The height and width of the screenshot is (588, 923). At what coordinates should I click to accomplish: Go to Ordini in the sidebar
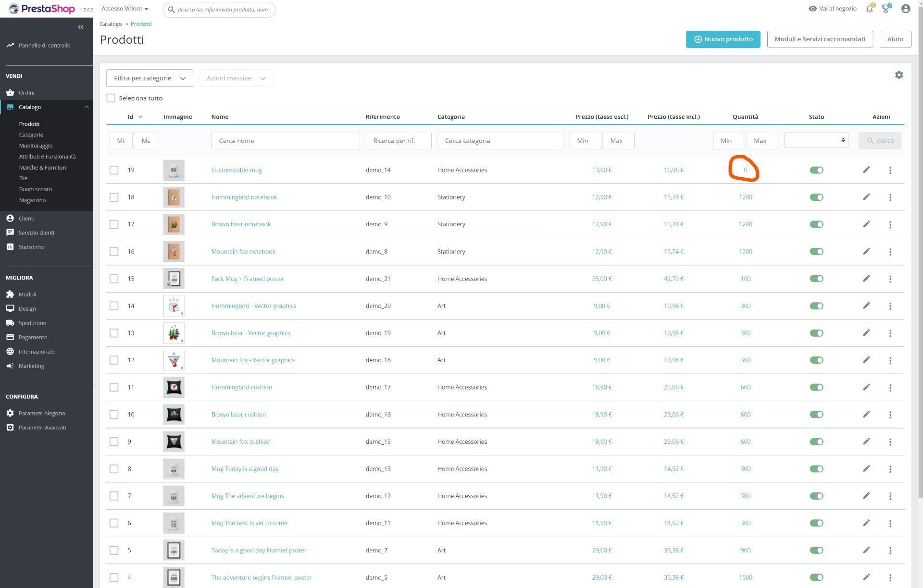pos(26,93)
